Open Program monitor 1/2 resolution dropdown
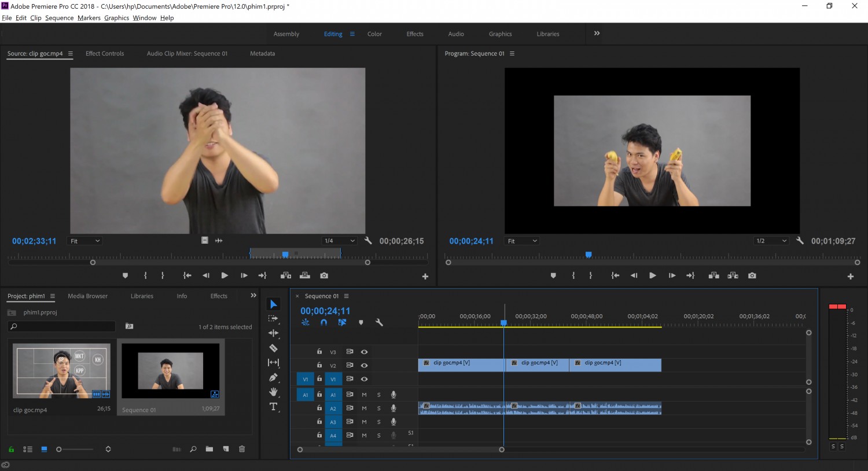 click(x=771, y=241)
